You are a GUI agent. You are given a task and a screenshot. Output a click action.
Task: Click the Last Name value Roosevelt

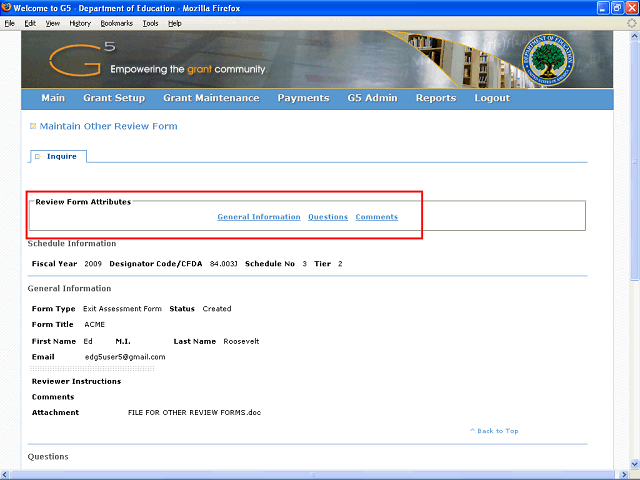(x=241, y=341)
